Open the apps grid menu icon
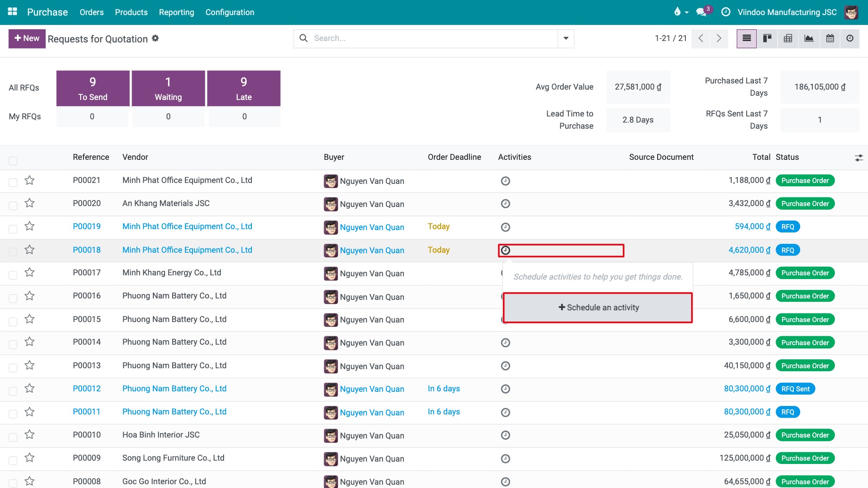Image resolution: width=868 pixels, height=488 pixels. click(13, 12)
